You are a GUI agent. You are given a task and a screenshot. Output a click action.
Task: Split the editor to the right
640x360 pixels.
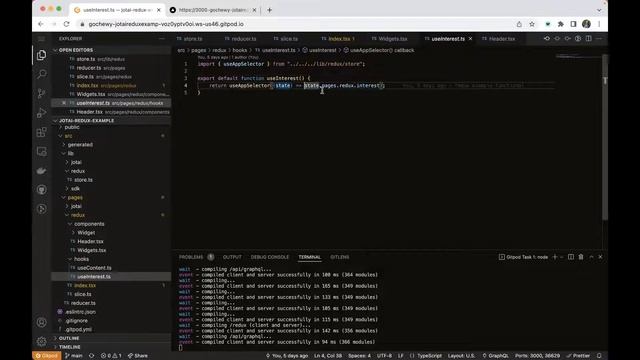click(589, 38)
